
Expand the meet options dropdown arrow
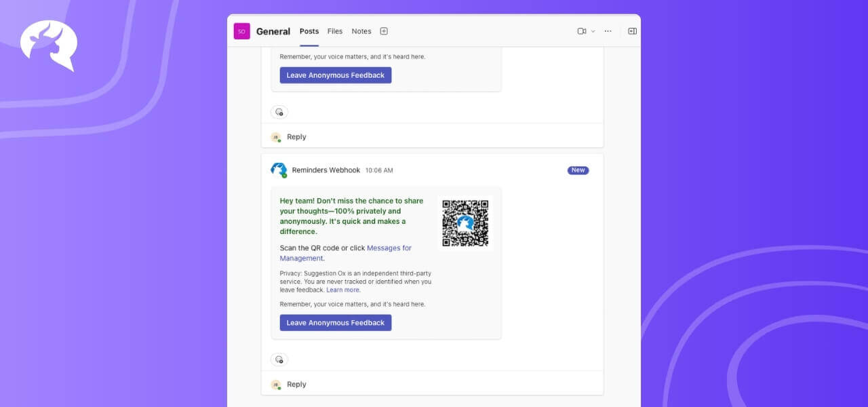593,31
